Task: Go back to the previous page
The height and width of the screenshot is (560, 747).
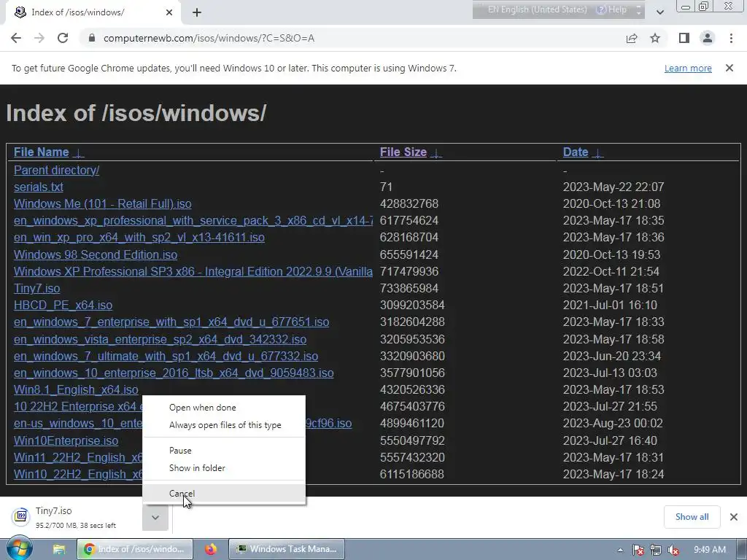Action: (16, 38)
